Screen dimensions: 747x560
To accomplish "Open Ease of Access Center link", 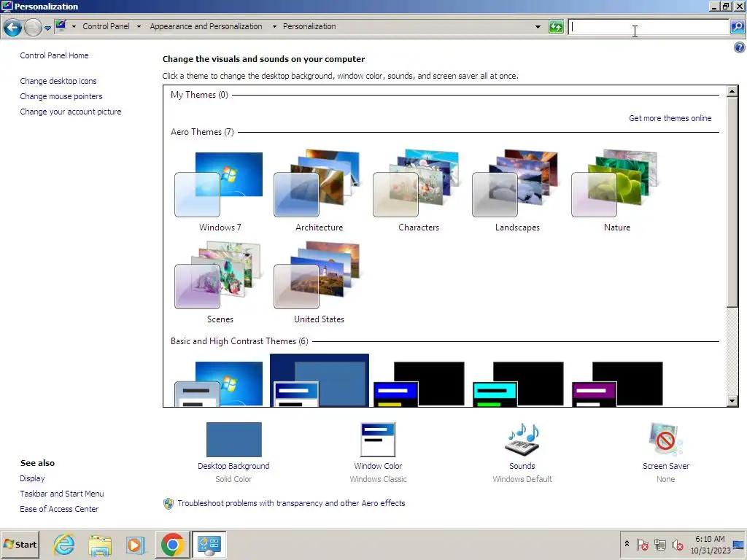I will [x=59, y=508].
